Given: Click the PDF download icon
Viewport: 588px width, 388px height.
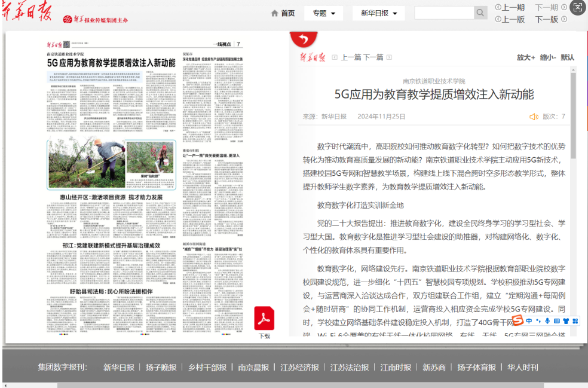Looking at the screenshot, I should [x=264, y=319].
